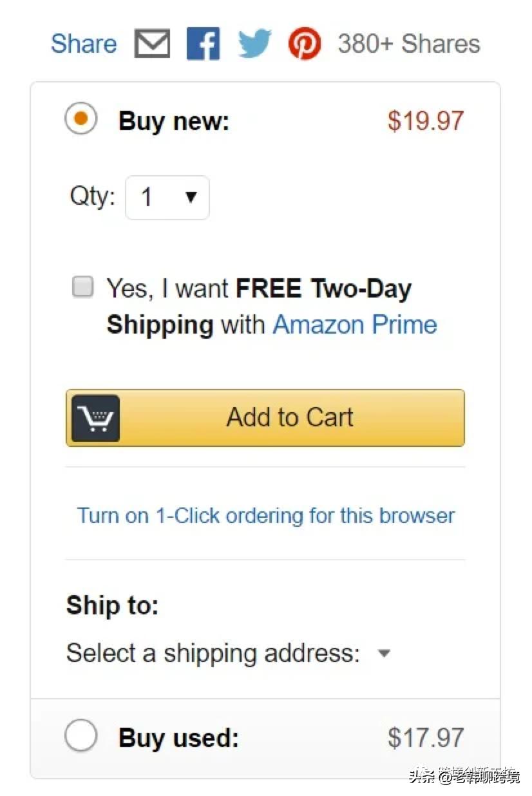This screenshot has width=532, height=796.
Task: Select the Buy new radio option
Action: pyautogui.click(x=81, y=119)
